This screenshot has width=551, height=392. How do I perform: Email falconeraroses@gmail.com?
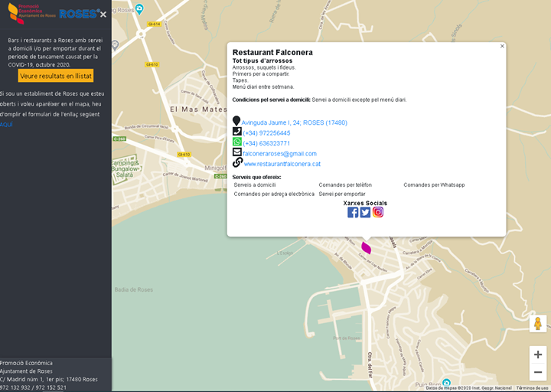[279, 154]
